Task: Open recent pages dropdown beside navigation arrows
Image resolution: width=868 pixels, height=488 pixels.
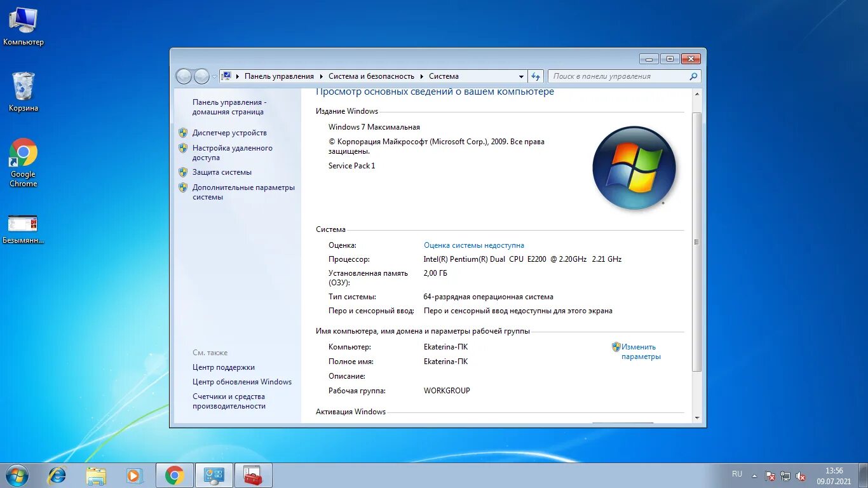Action: [214, 77]
